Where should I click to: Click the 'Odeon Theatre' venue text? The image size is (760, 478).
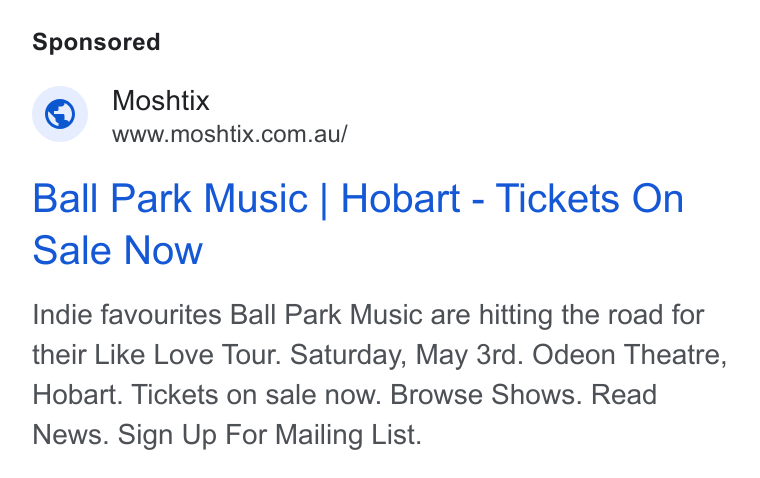tap(629, 354)
